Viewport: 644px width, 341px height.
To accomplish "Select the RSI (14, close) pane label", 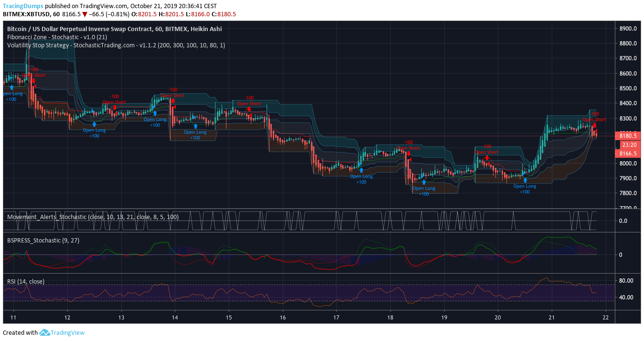I will 26,281.
